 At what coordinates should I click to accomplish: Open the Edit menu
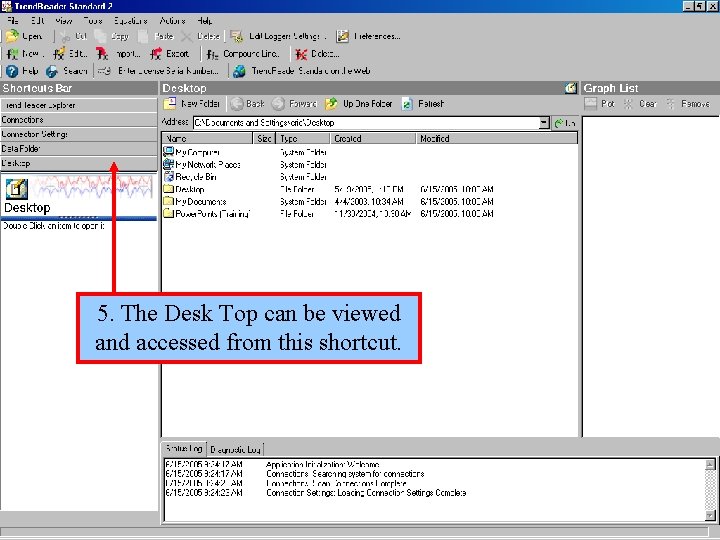pos(38,21)
